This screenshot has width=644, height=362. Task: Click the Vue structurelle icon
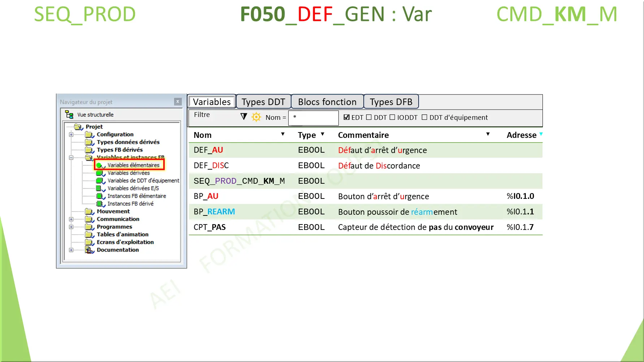pyautogui.click(x=69, y=114)
